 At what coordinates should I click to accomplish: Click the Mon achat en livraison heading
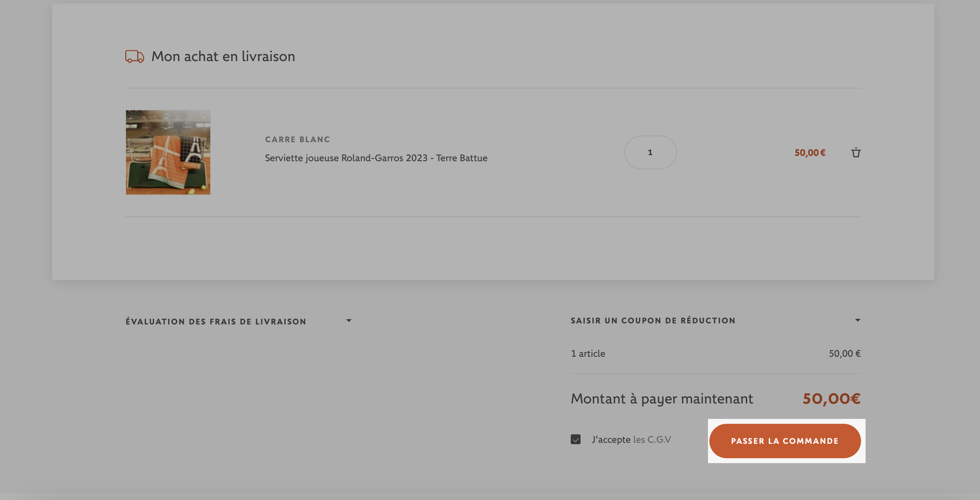223,56
